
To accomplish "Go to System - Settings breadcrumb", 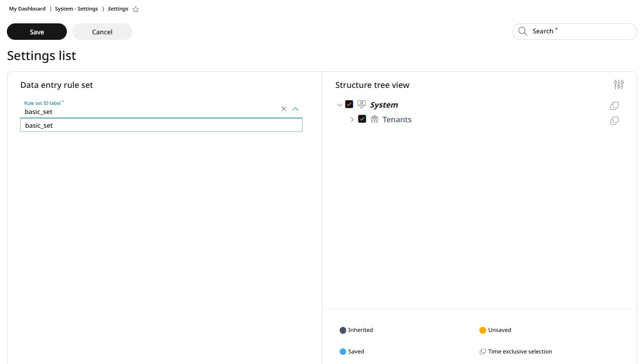I will (x=76, y=9).
